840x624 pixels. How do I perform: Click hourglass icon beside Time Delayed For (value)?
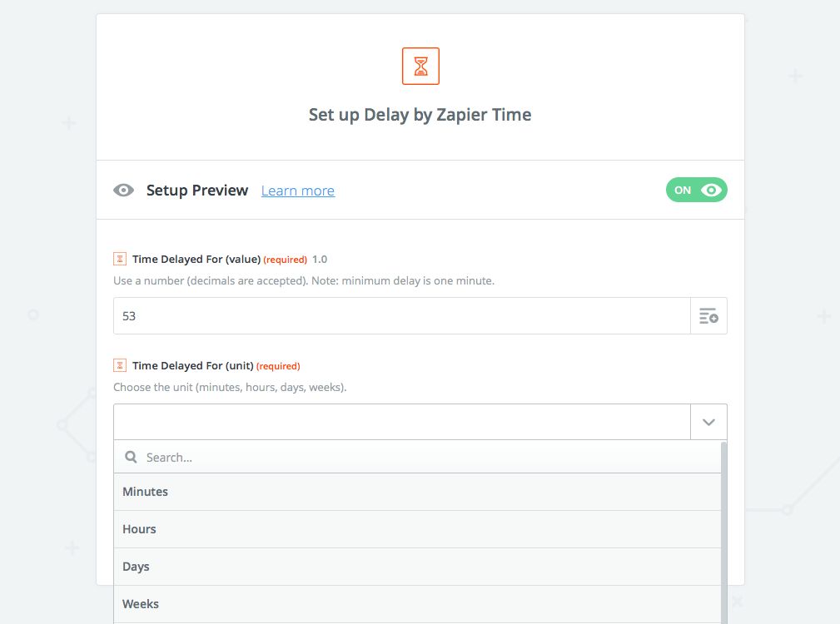click(120, 259)
